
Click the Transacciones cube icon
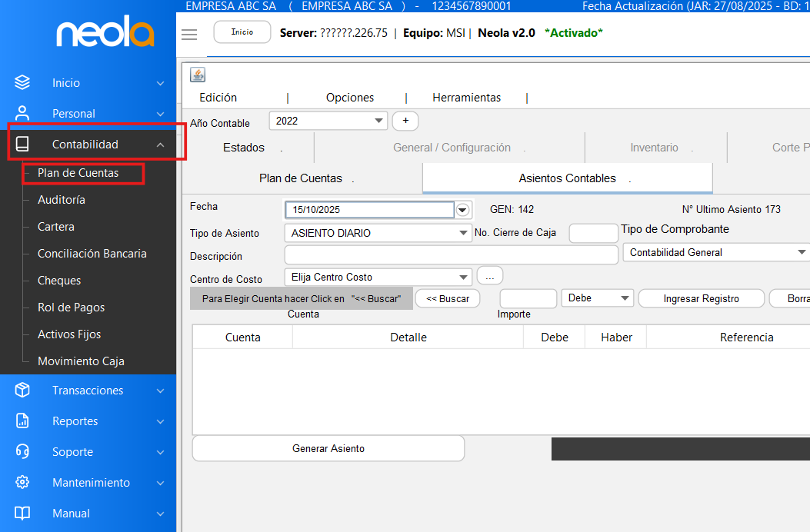[23, 391]
